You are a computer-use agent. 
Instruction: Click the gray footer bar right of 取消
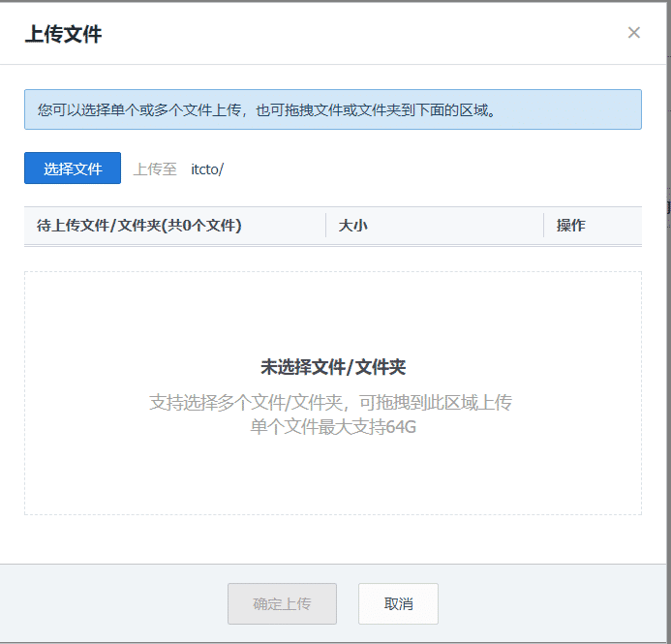pos(542,603)
